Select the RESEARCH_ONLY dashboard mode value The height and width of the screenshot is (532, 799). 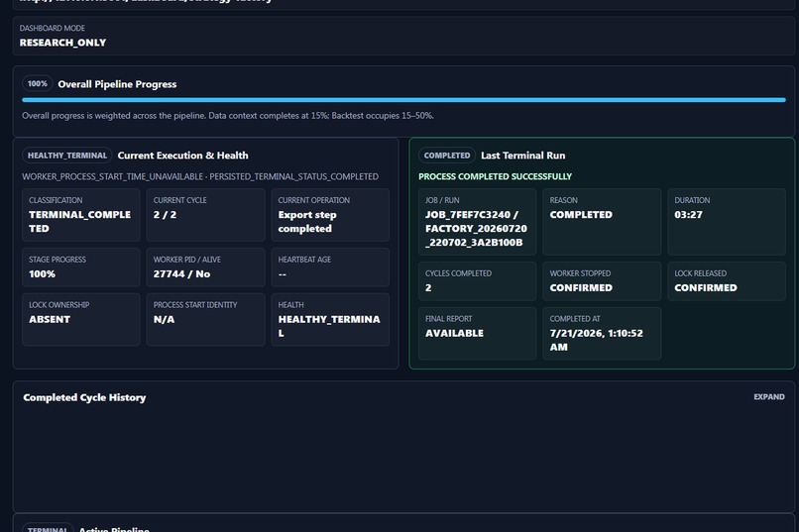[62, 43]
